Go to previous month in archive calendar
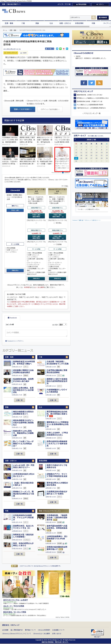The height and width of the screenshot is (644, 111). [x=75, y=139]
